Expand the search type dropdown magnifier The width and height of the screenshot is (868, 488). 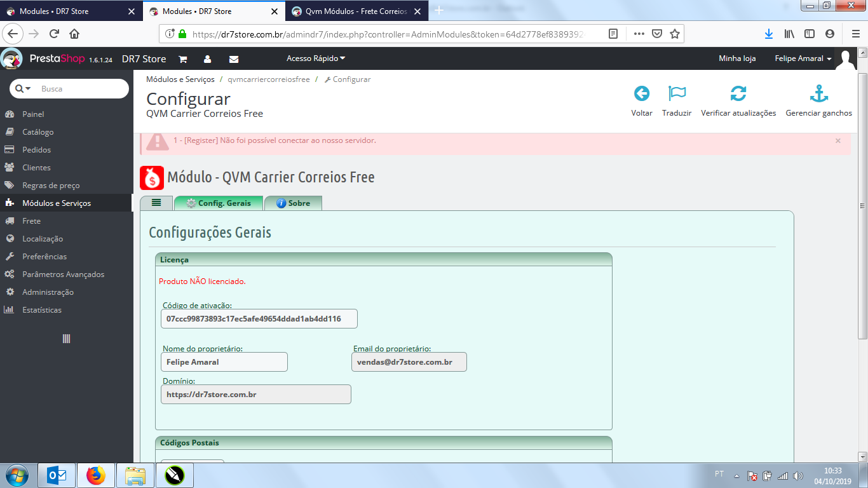pos(23,89)
